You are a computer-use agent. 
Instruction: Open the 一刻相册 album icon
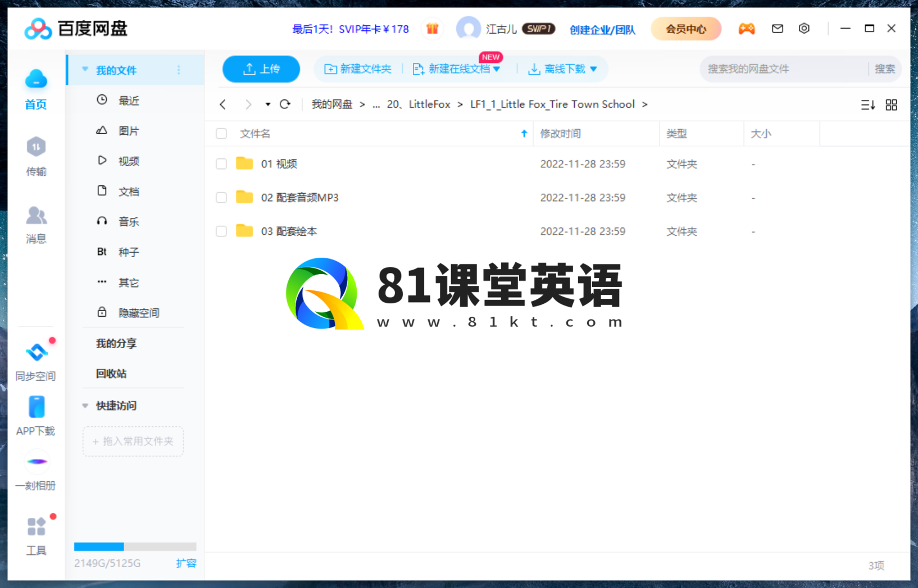click(x=37, y=462)
